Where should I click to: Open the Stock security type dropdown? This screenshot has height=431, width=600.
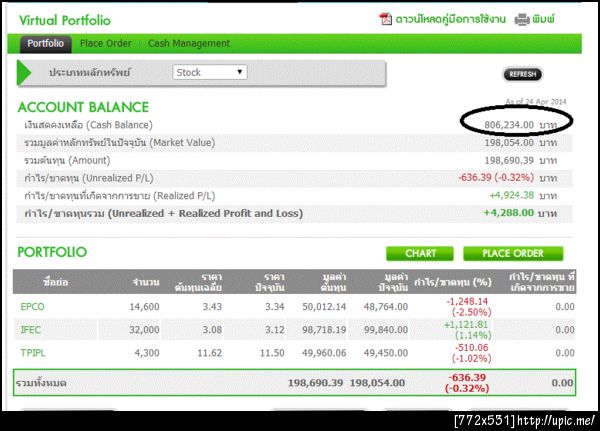coord(210,72)
